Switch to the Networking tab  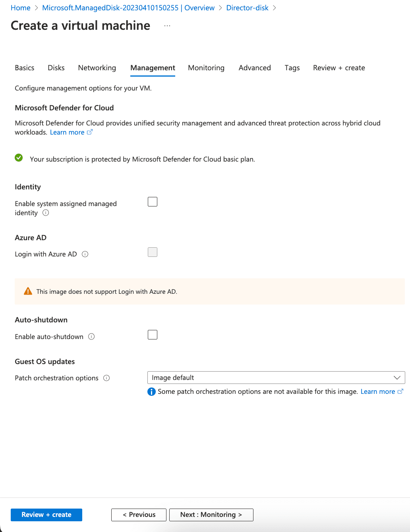coord(97,68)
